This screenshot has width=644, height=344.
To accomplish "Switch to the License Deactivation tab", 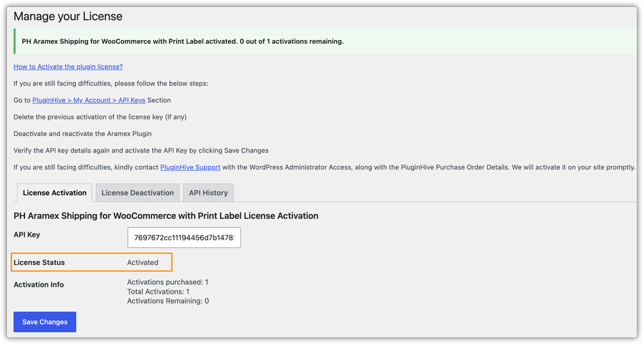I will pyautogui.click(x=138, y=193).
